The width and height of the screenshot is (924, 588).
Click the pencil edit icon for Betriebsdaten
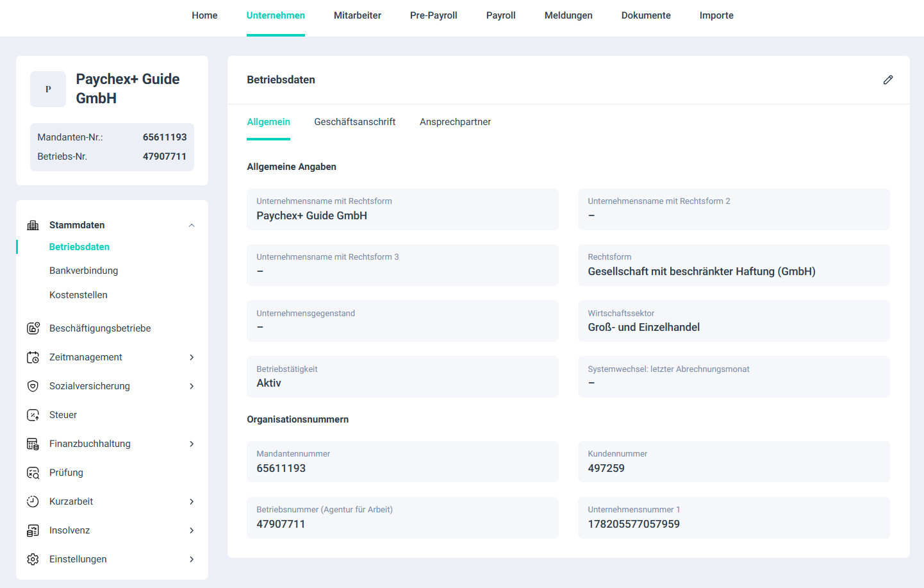[887, 80]
